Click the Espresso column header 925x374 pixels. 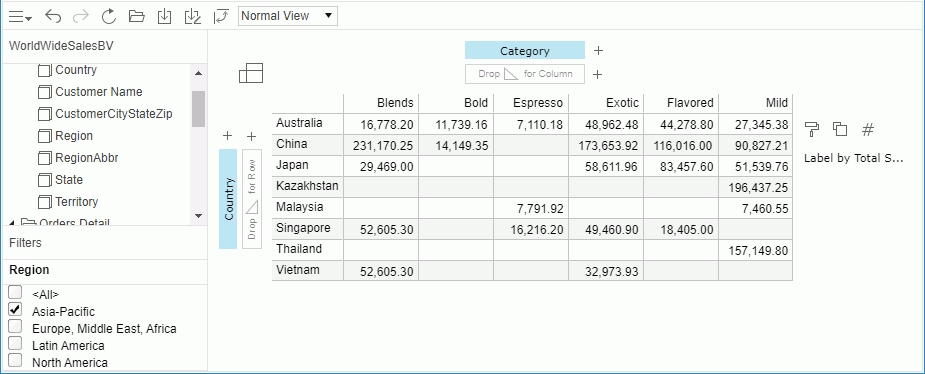(x=531, y=103)
